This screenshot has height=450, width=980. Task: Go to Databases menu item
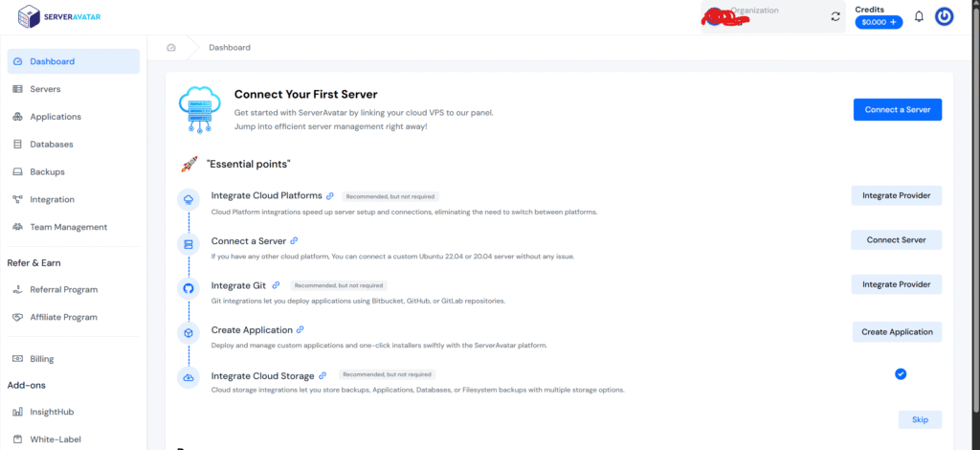(x=73, y=145)
